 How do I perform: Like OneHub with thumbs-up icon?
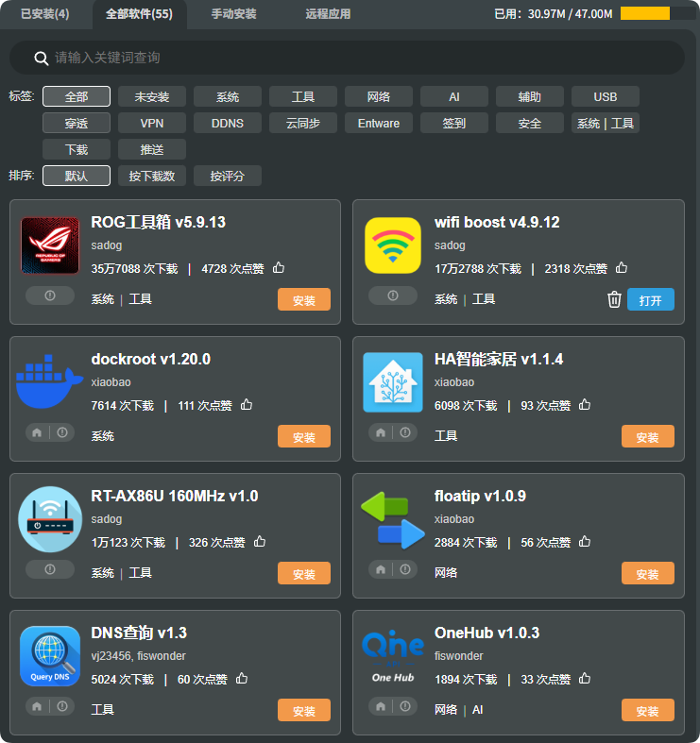[585, 678]
